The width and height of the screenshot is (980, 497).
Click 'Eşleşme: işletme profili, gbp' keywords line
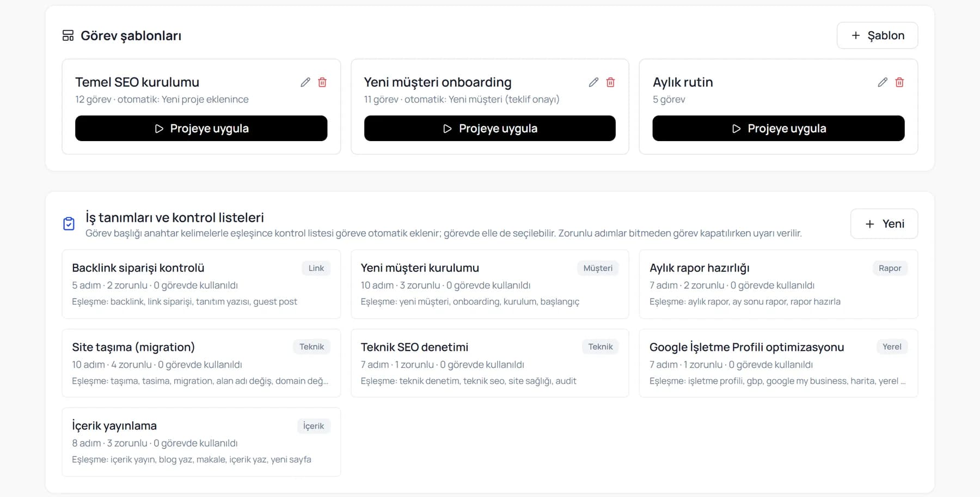point(777,381)
